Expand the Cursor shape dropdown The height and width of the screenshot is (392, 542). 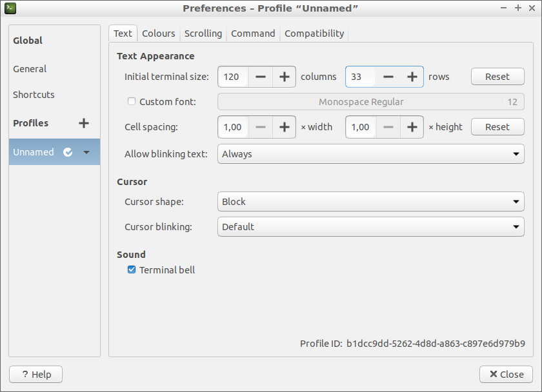click(370, 202)
